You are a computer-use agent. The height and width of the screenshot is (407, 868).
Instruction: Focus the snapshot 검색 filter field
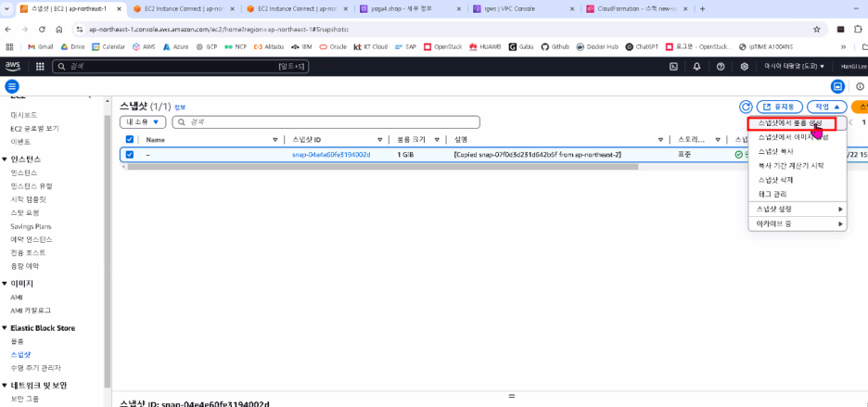coord(326,121)
